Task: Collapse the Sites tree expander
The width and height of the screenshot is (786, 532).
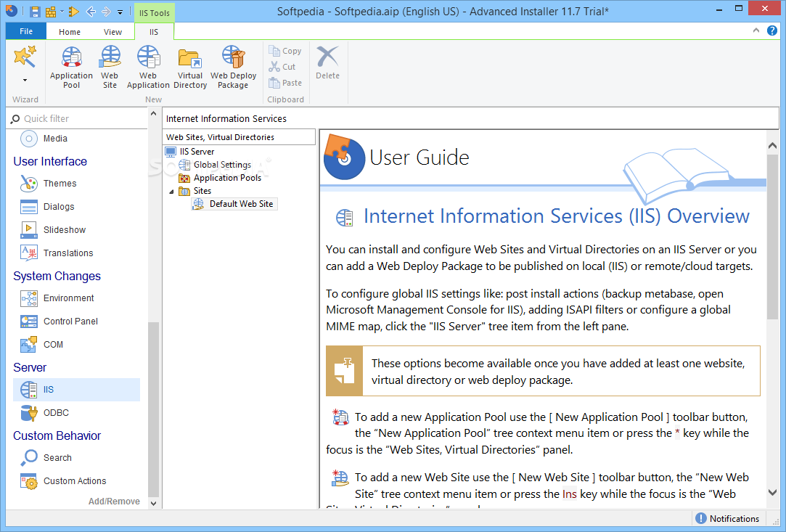Action: coord(171,191)
